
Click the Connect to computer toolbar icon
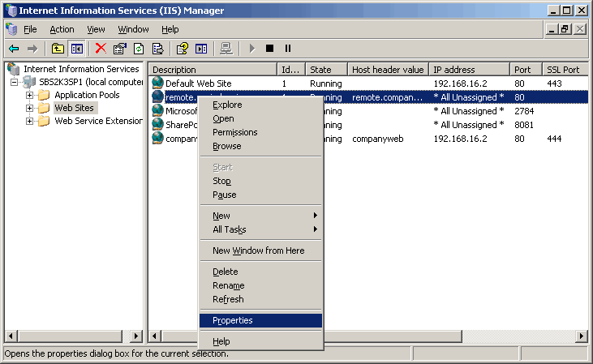coord(226,49)
